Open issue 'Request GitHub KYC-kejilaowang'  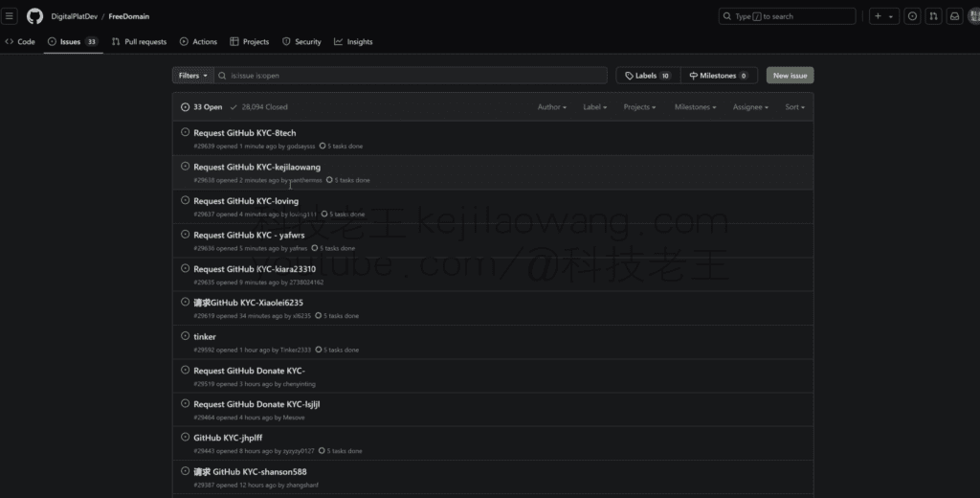(256, 167)
